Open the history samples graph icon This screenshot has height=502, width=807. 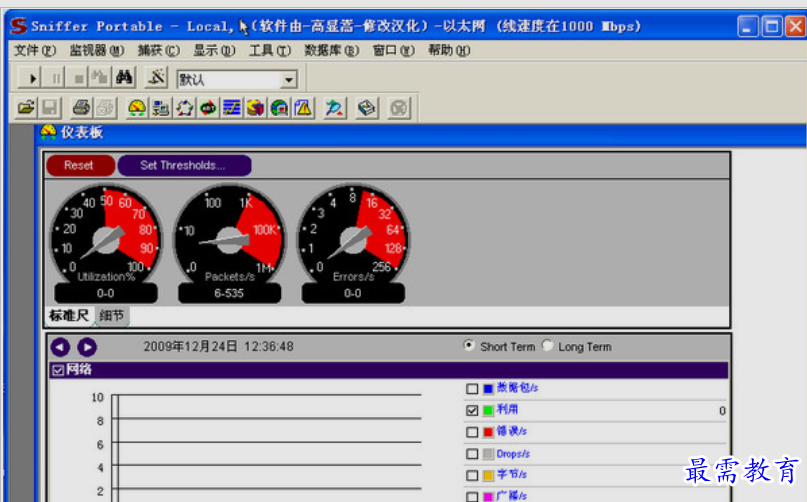click(x=232, y=108)
